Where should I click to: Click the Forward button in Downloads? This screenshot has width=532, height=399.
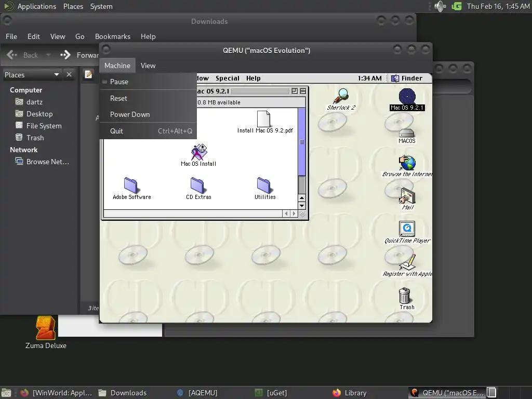(x=79, y=55)
